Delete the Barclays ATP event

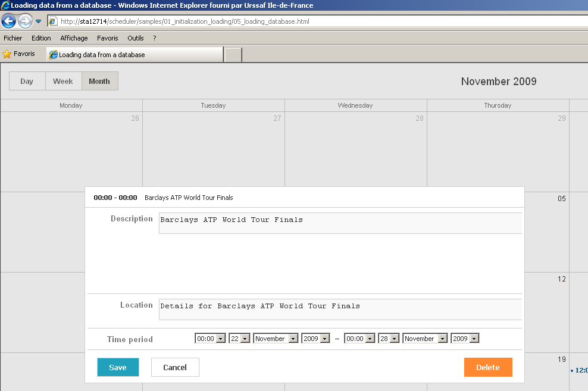[x=488, y=367]
